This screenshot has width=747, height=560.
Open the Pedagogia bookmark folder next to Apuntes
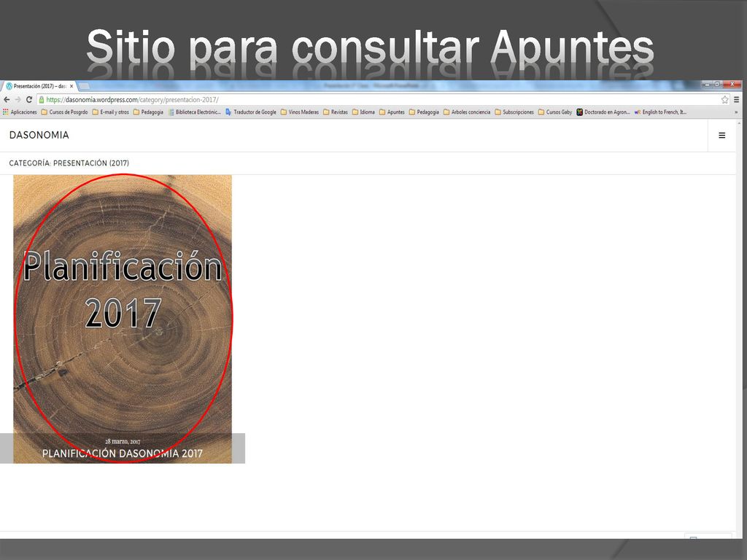pos(424,112)
